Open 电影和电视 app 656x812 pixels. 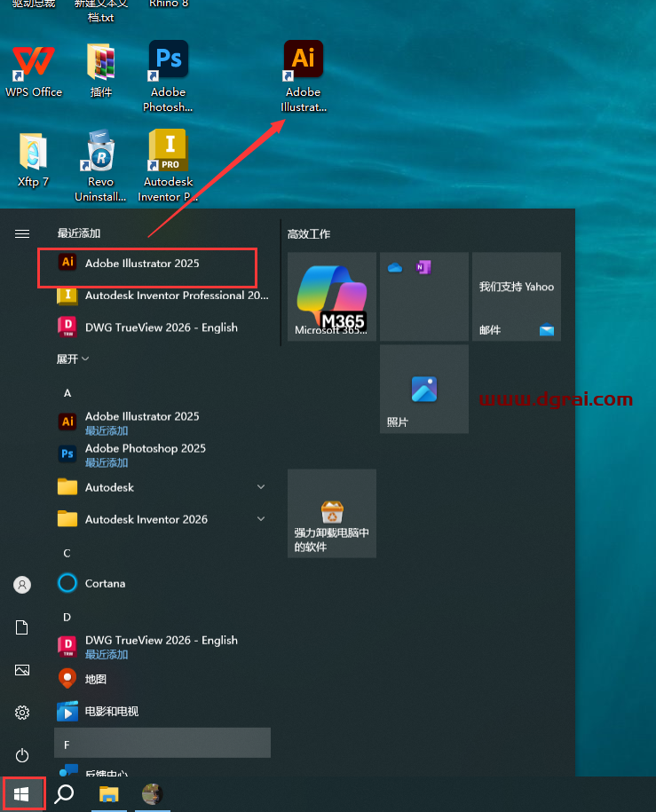(x=162, y=712)
